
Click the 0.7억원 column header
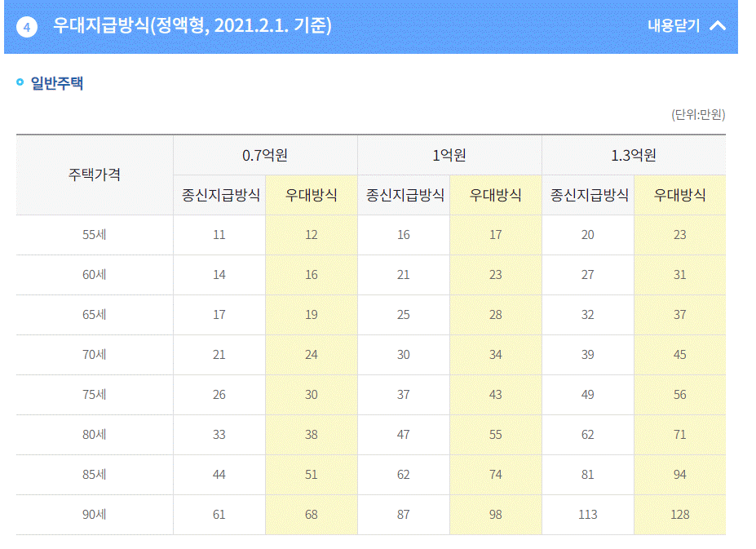(x=265, y=155)
